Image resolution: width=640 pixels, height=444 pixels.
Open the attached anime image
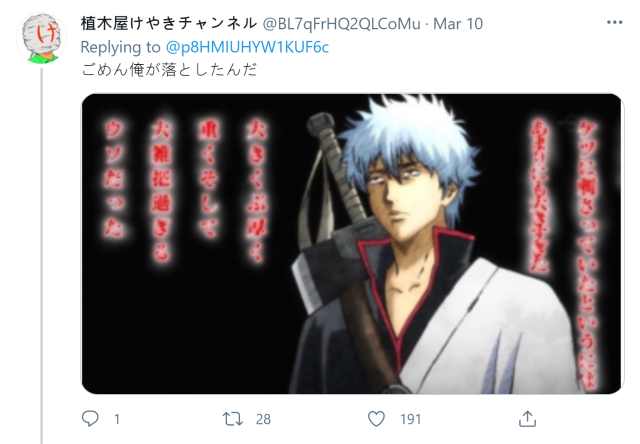[351, 244]
